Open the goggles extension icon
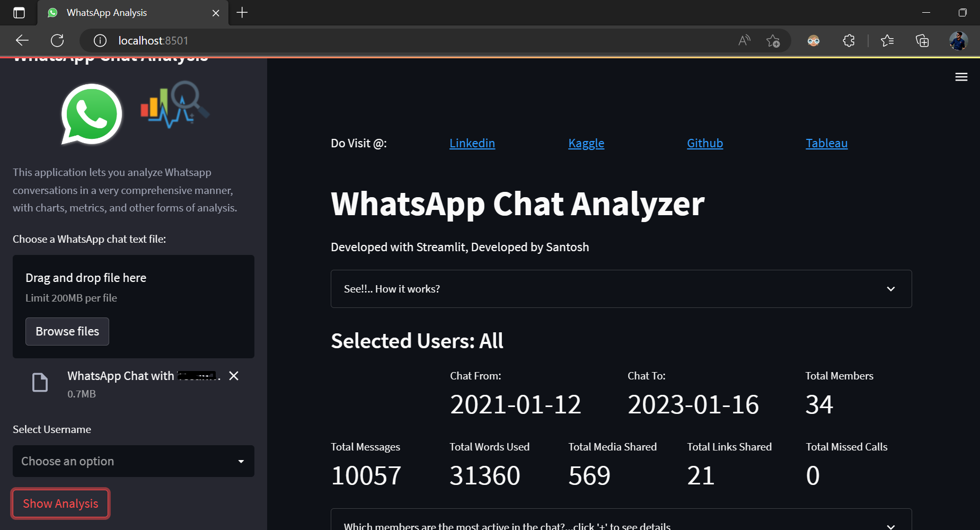 814,40
